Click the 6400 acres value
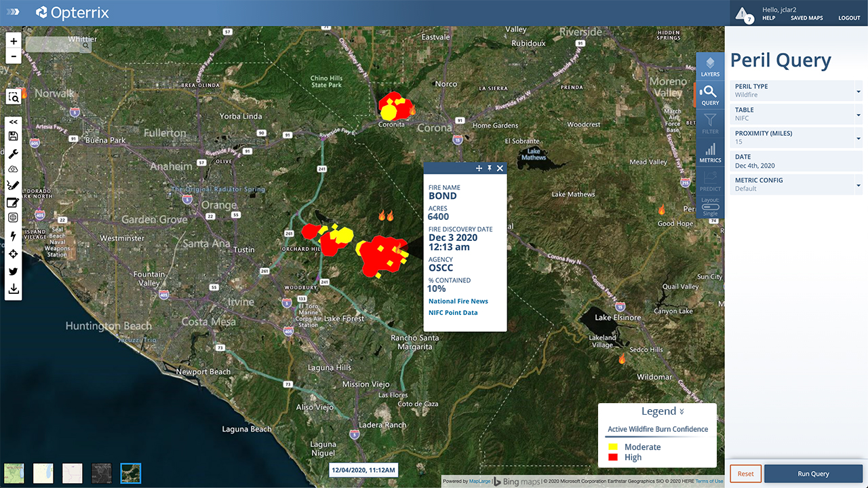This screenshot has width=868, height=488. (x=438, y=217)
